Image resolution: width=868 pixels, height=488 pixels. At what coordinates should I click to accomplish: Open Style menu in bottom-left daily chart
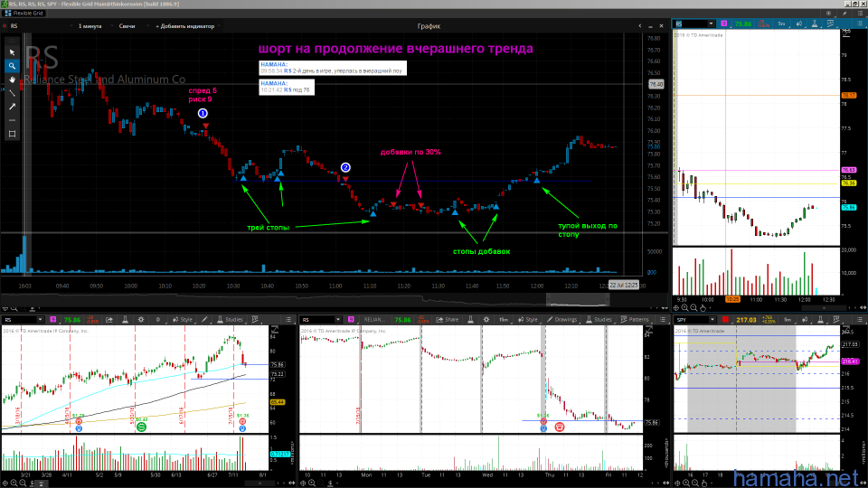click(182, 320)
